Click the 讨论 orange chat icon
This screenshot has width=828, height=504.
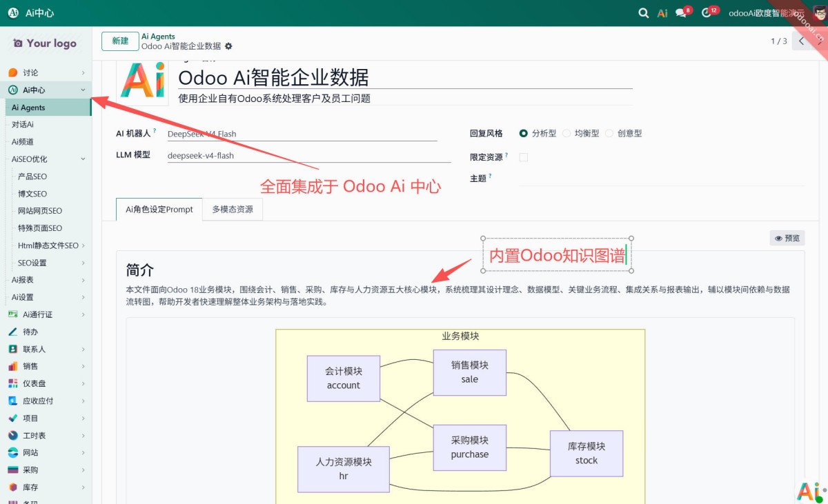point(12,72)
